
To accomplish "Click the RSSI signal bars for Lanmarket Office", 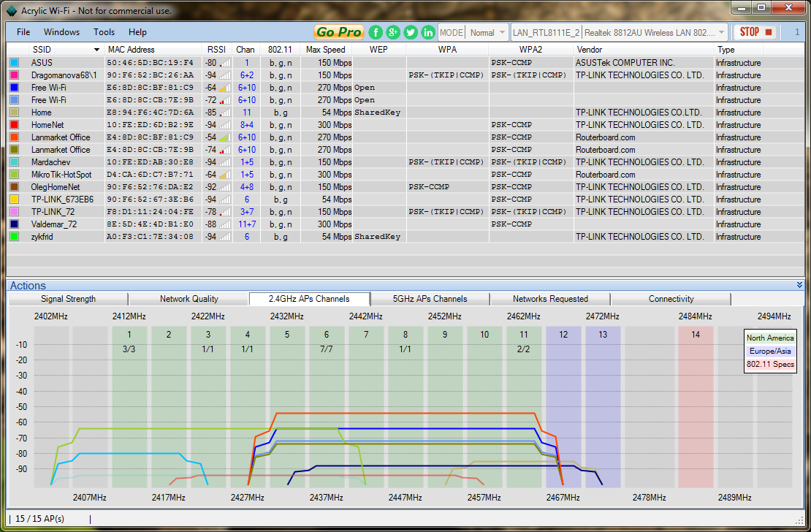I will tap(225, 137).
